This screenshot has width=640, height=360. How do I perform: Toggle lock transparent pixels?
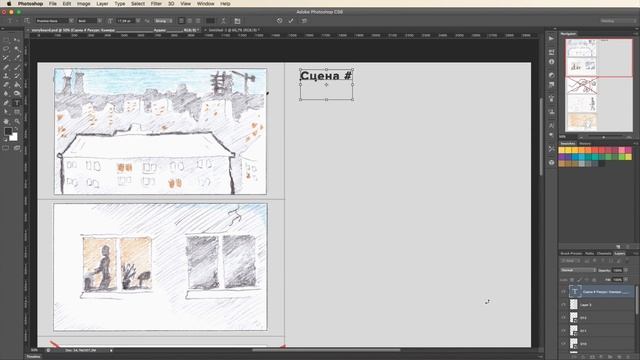572,280
